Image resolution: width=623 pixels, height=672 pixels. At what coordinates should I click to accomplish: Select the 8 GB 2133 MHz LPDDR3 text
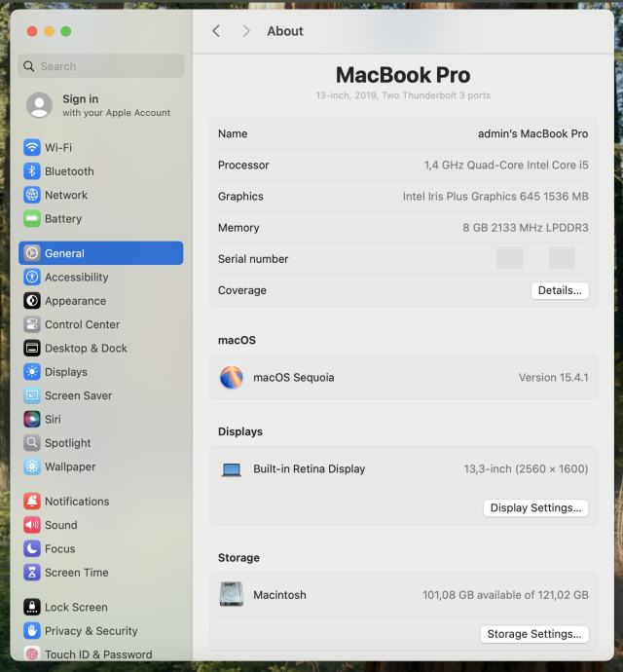(526, 228)
